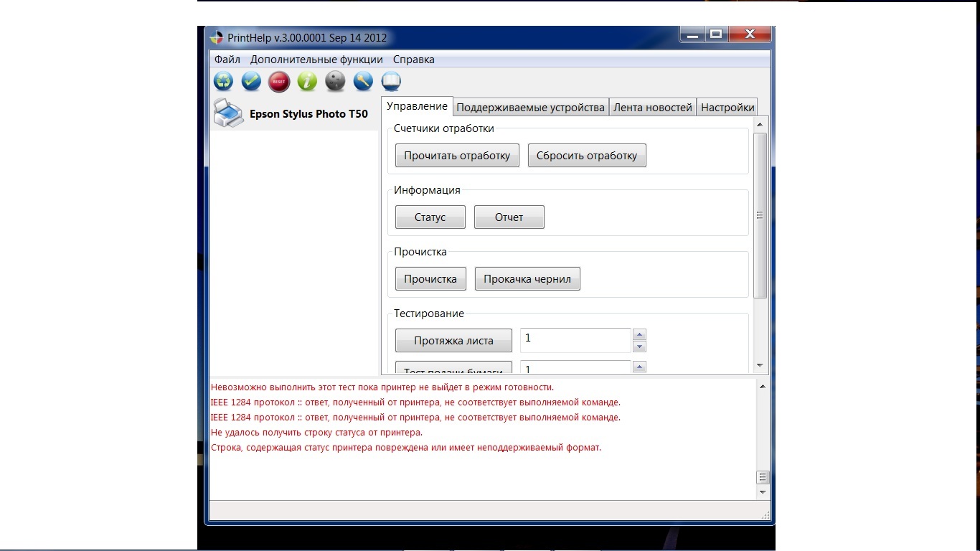This screenshot has width=980, height=551.
Task: Click the Статус button
Action: click(x=430, y=217)
